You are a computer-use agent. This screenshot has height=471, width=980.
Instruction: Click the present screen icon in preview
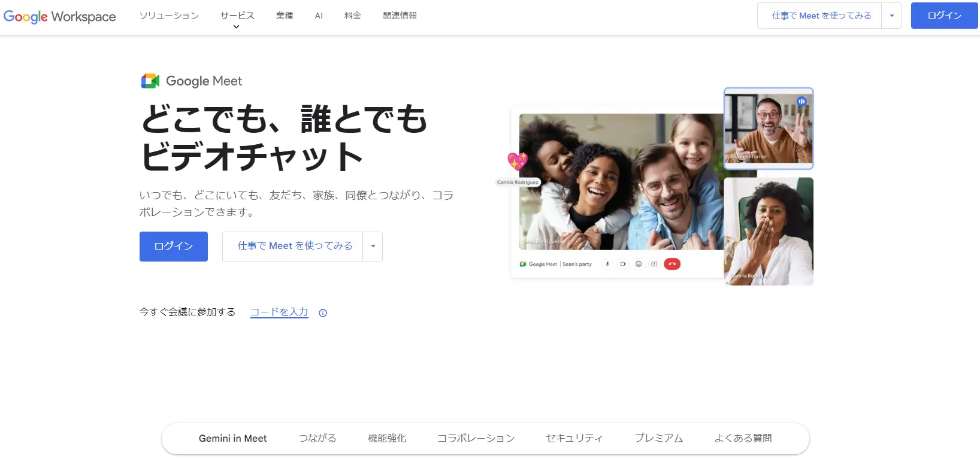click(654, 264)
